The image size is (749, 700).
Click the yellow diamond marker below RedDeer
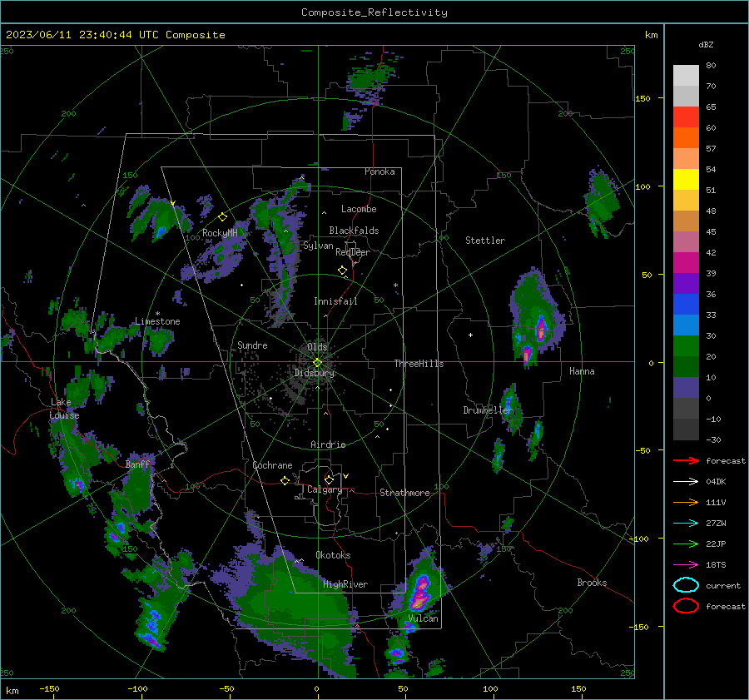point(342,271)
